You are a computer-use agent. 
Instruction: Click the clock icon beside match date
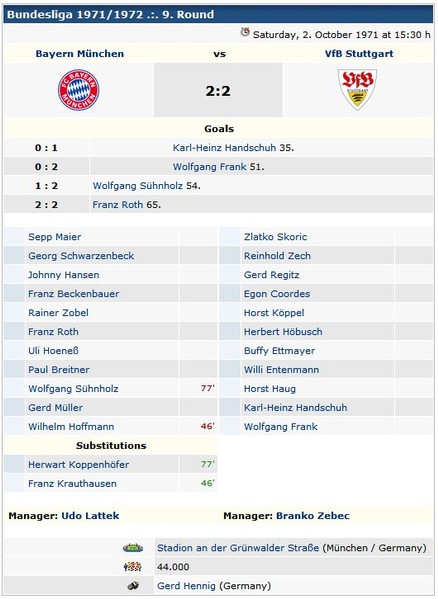click(245, 32)
